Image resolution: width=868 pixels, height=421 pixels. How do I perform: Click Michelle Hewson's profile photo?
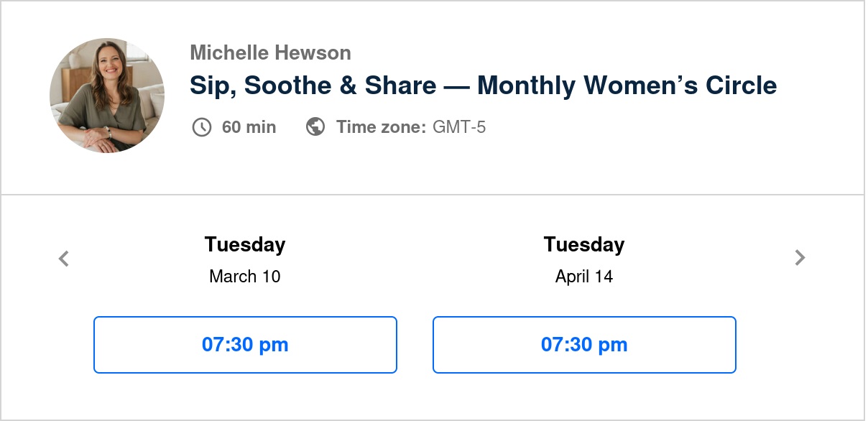coord(107,96)
